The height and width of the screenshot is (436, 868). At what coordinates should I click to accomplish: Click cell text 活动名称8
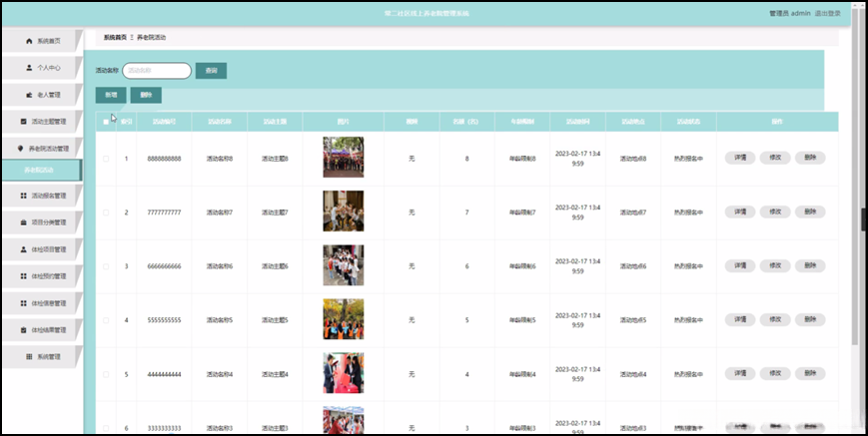pos(219,159)
